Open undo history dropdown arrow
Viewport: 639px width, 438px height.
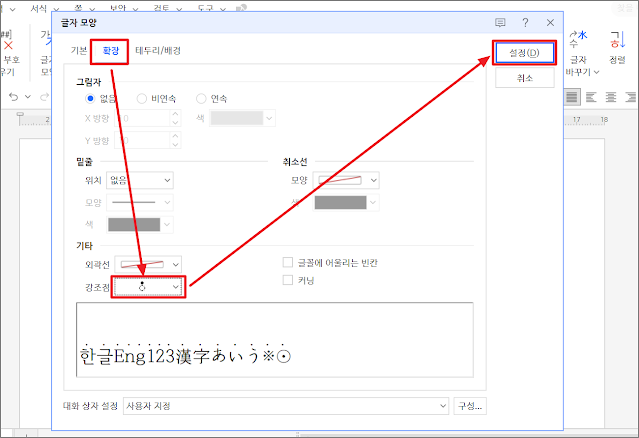[28, 97]
